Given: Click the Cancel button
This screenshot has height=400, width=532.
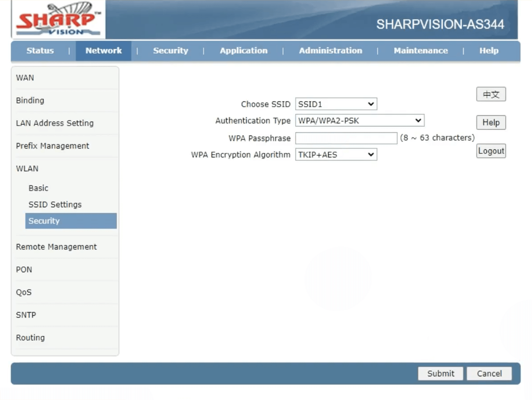Looking at the screenshot, I should (489, 373).
